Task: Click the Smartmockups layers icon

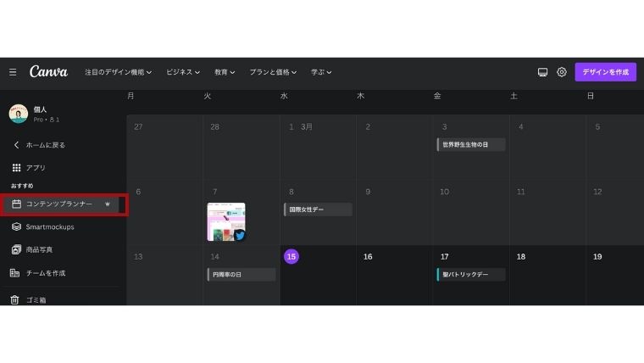Action: 16,227
